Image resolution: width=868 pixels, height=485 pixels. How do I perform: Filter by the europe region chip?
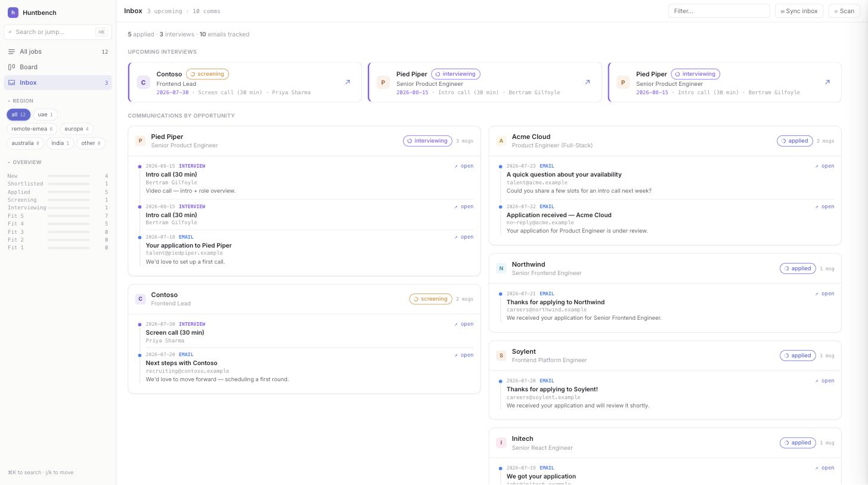tap(76, 129)
